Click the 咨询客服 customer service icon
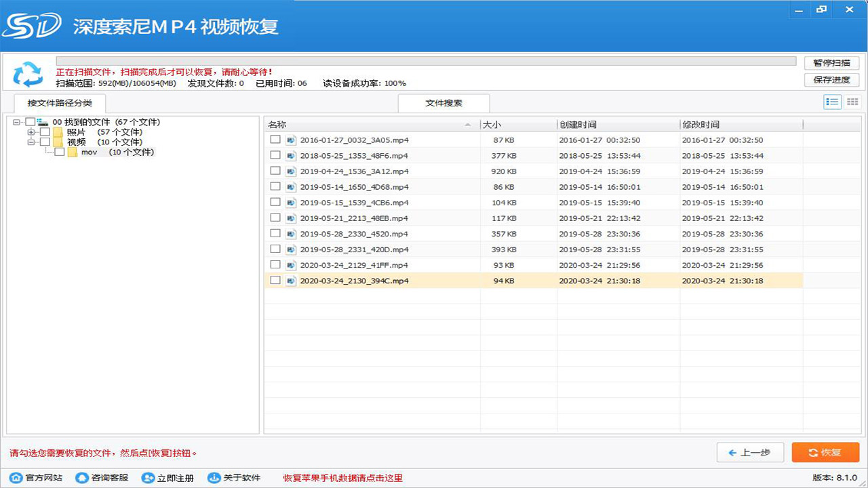Image resolution: width=868 pixels, height=488 pixels. click(x=80, y=477)
